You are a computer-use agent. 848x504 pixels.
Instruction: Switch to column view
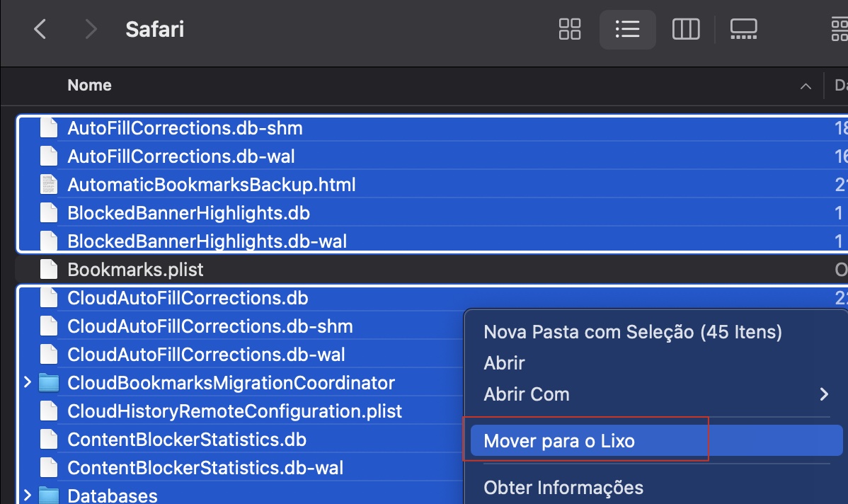[x=685, y=30]
